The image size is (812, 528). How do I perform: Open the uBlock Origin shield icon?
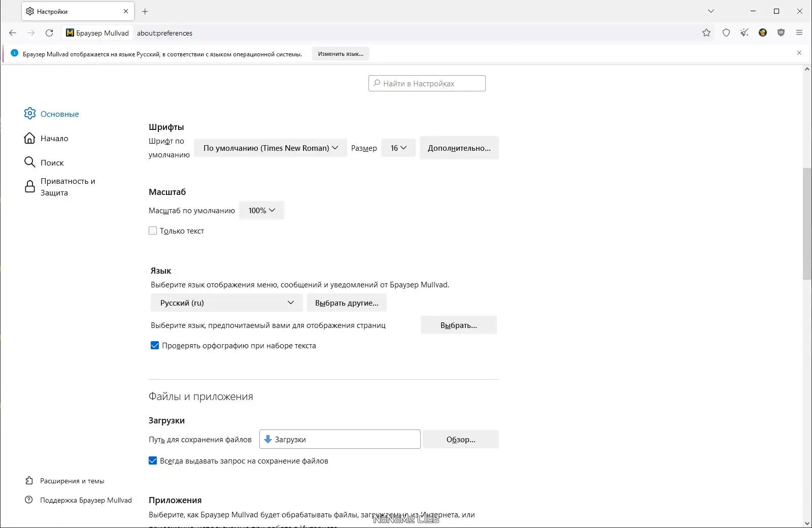[781, 33]
